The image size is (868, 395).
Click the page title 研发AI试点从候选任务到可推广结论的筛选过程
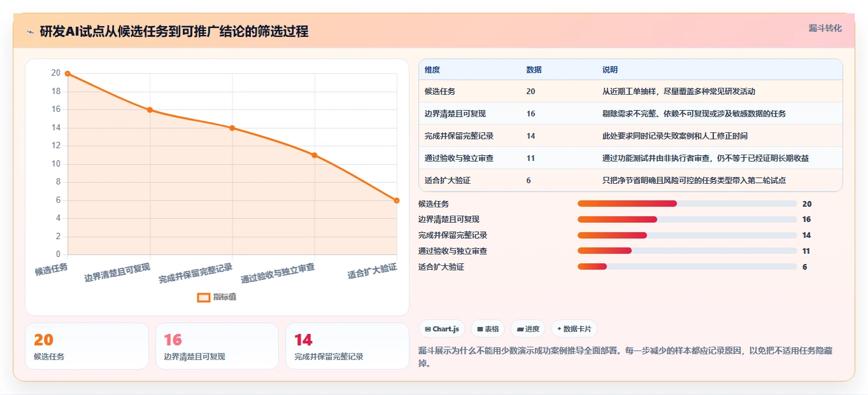tap(174, 31)
